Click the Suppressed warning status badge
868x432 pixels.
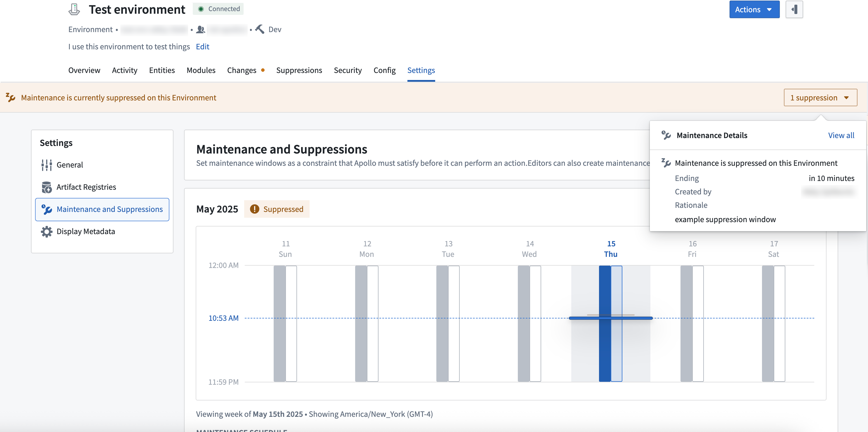tap(277, 209)
